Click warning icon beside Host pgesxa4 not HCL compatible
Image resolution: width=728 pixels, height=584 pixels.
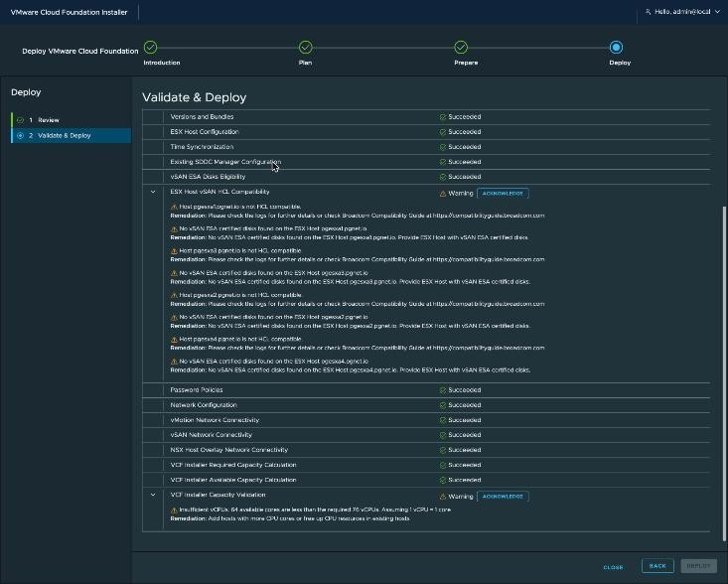pyautogui.click(x=174, y=340)
